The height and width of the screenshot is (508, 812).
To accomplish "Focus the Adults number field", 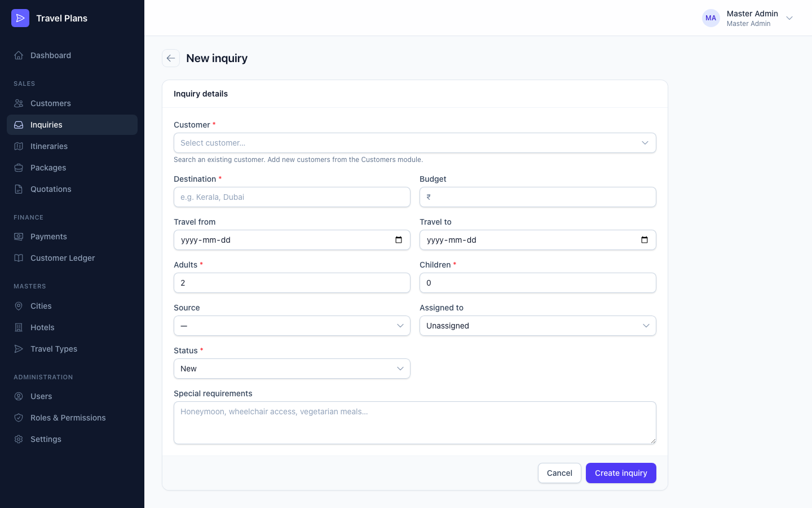I will click(x=292, y=283).
